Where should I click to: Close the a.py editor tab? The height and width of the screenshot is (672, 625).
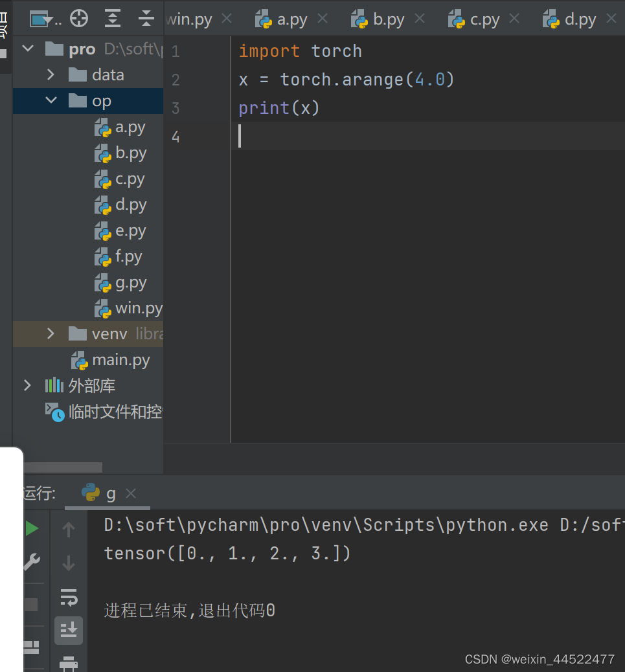click(323, 18)
